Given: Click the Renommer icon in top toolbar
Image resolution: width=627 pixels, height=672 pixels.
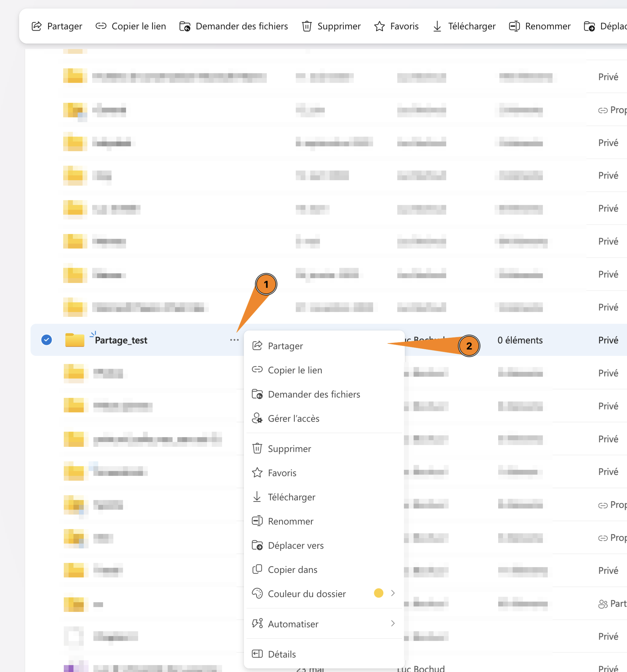Looking at the screenshot, I should pyautogui.click(x=514, y=26).
